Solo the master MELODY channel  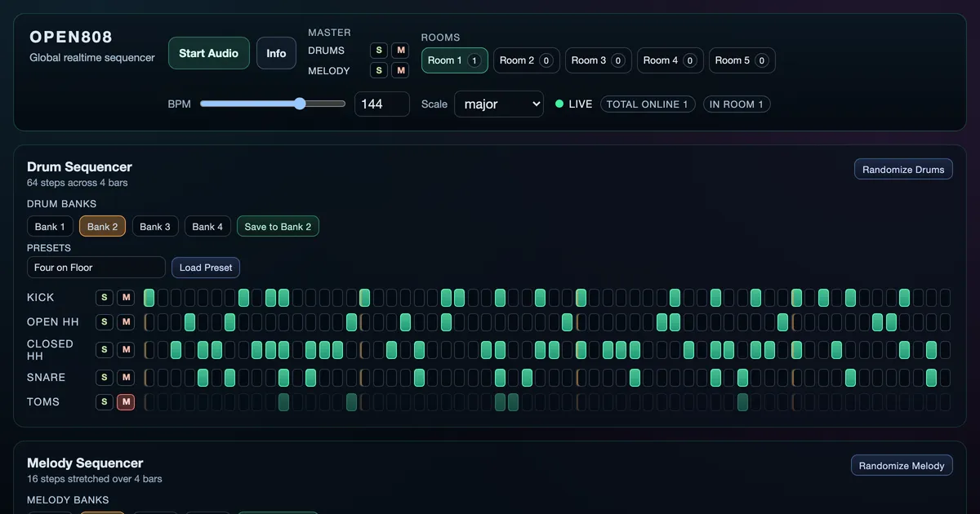378,70
